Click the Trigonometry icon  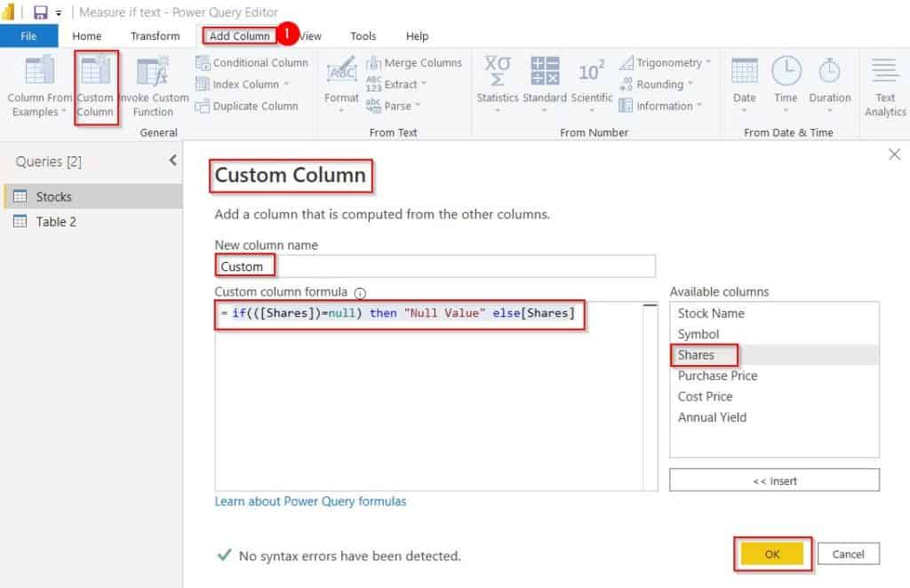tap(627, 62)
